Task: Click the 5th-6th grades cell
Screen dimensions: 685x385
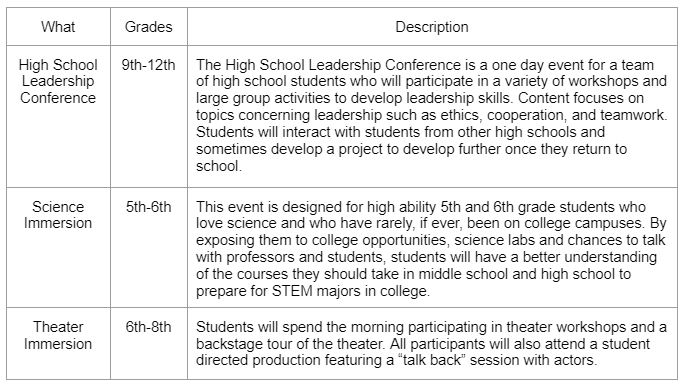Action: point(149,206)
